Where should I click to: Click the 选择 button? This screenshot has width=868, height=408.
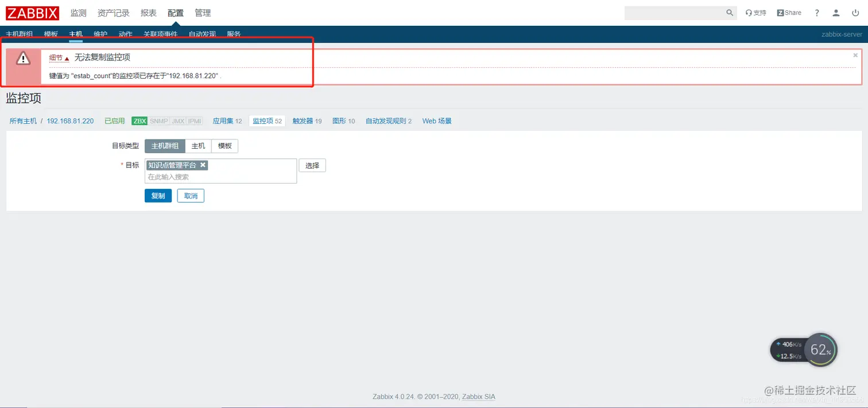click(312, 165)
